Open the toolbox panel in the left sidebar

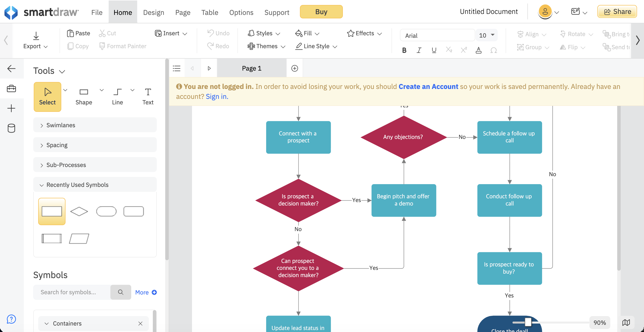tap(11, 88)
